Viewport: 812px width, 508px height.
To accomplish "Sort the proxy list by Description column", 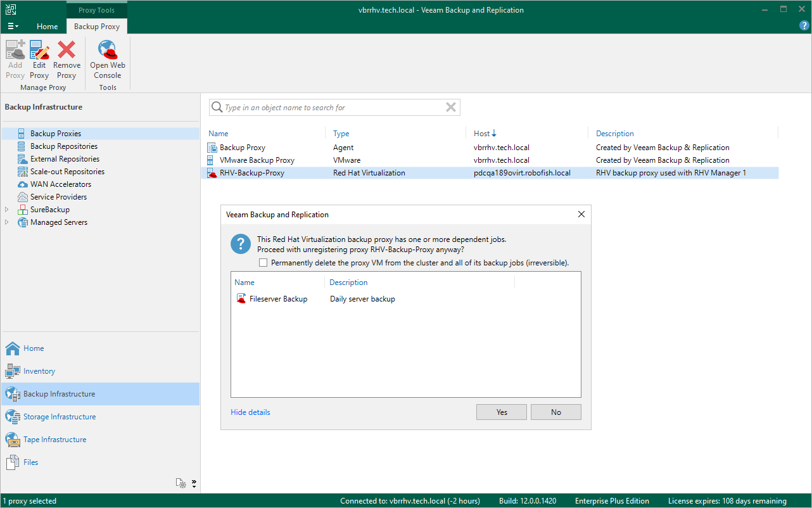I will (615, 134).
